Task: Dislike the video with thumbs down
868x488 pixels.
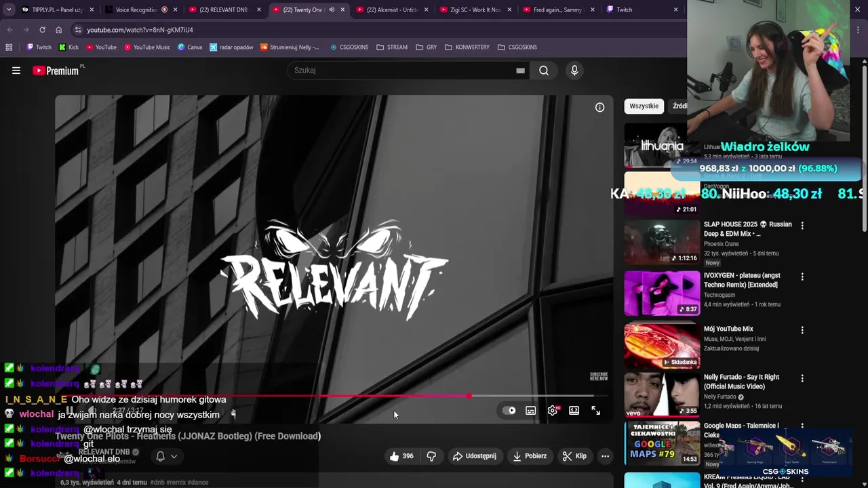Action: coord(431,456)
